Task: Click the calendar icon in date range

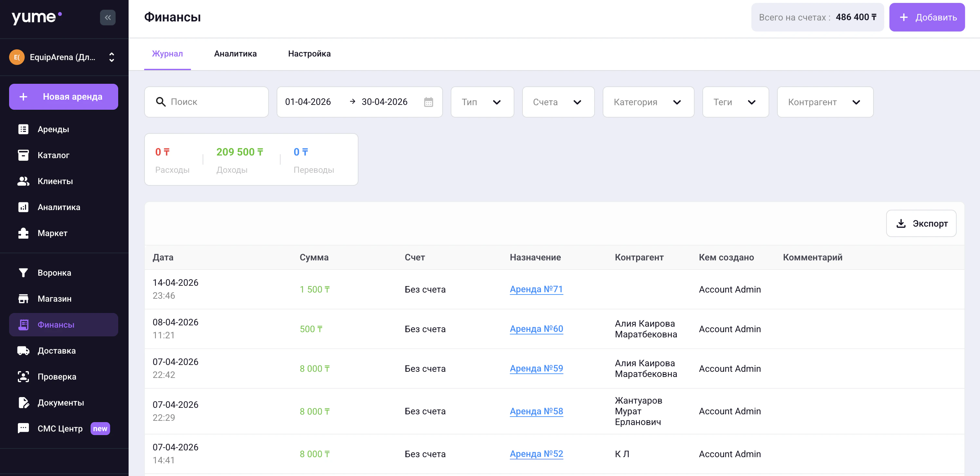Action: (428, 102)
